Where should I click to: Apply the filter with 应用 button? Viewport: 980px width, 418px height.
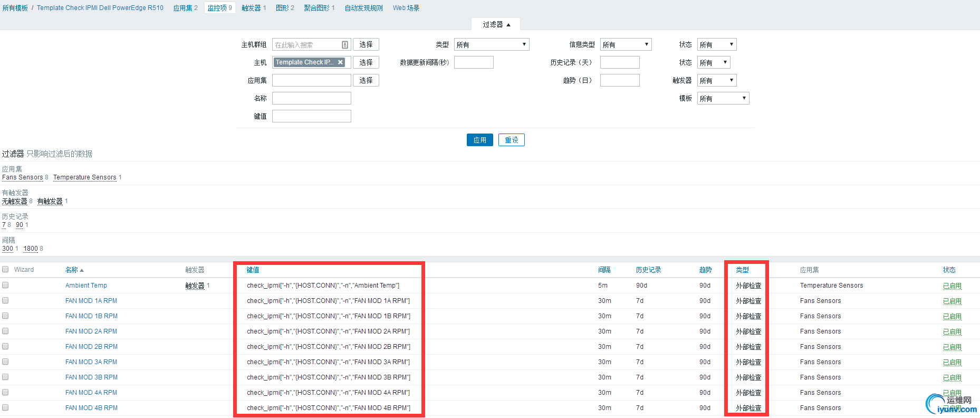pyautogui.click(x=480, y=140)
